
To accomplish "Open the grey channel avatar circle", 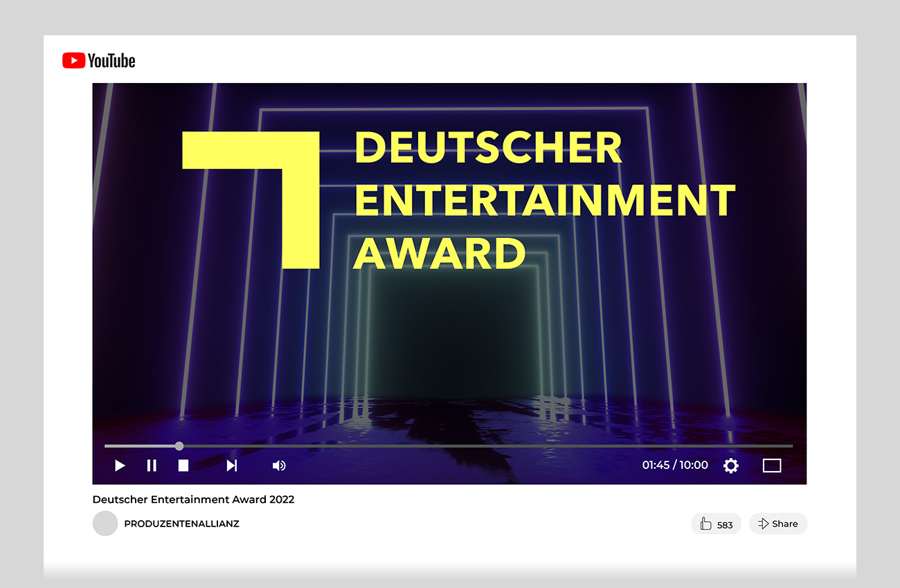I will click(105, 524).
